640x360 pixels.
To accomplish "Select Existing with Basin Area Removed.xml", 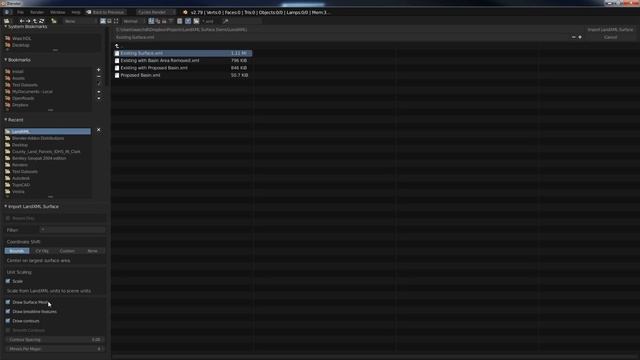I will tap(183, 60).
